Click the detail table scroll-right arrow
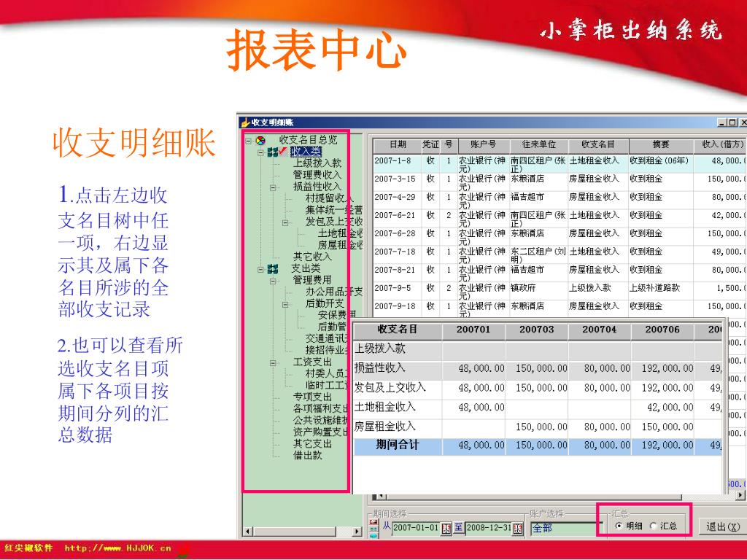 (740, 496)
